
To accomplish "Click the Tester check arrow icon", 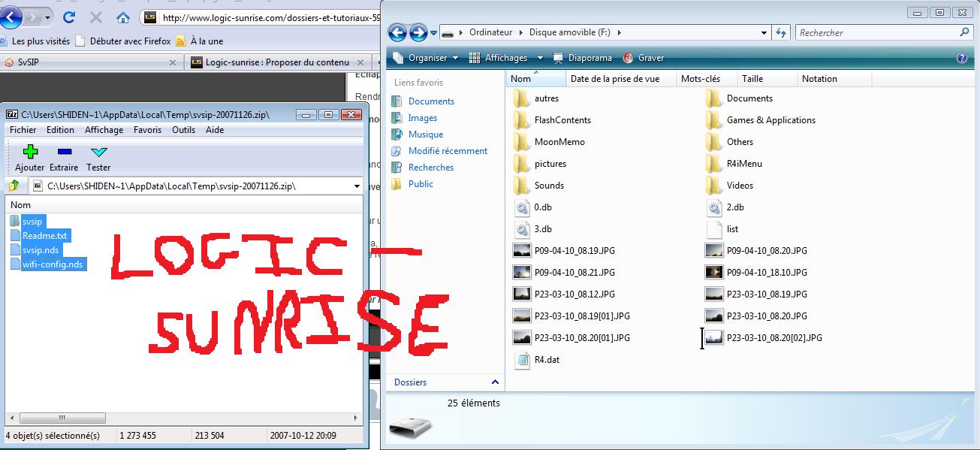I will [x=98, y=152].
